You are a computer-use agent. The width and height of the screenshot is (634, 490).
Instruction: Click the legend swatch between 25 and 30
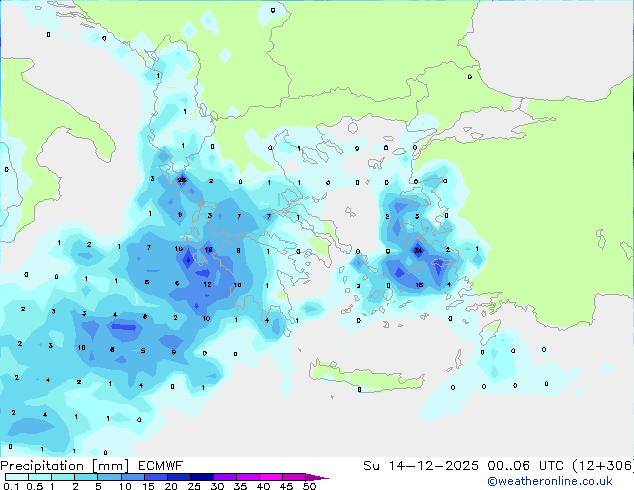(x=201, y=477)
